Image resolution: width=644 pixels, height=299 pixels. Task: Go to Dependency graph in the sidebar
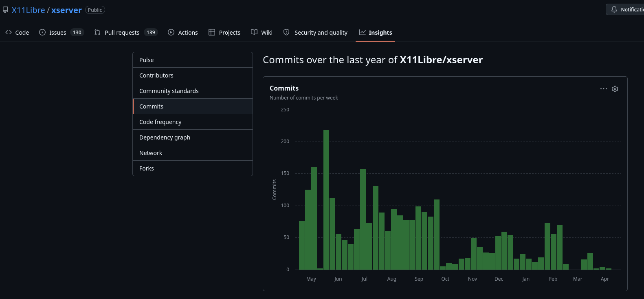click(193, 137)
